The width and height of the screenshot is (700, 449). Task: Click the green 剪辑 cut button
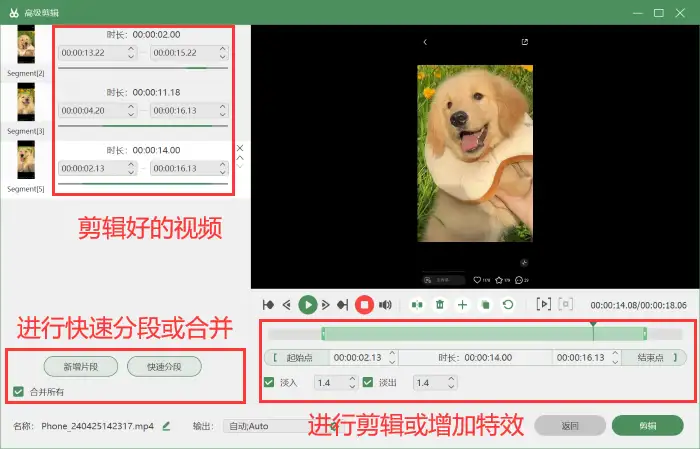pos(648,426)
